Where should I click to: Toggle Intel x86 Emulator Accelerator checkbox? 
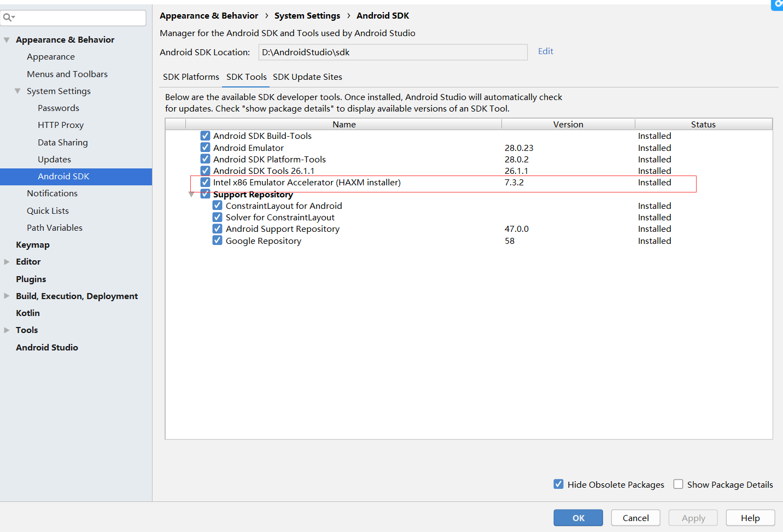coord(205,182)
